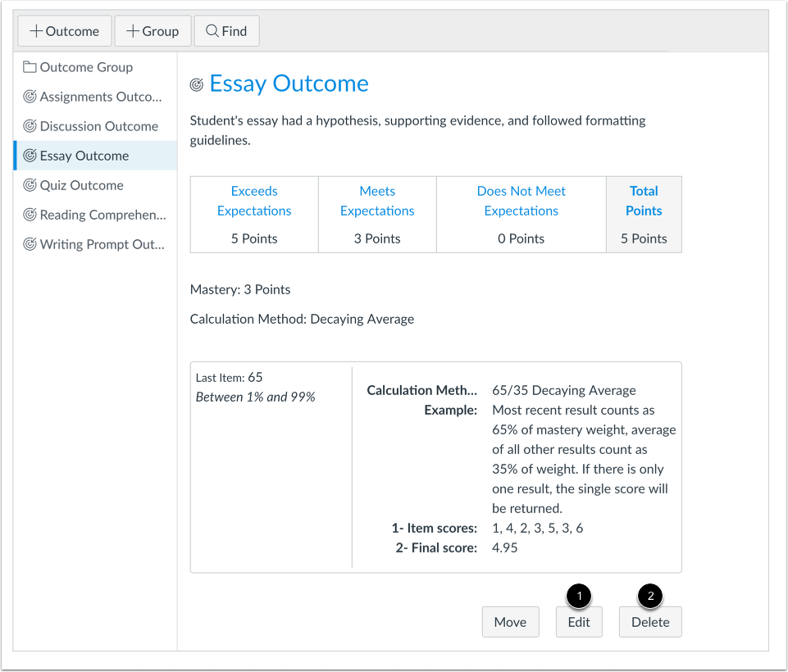
Task: Click the essay outcome description paragraph
Action: point(417,130)
